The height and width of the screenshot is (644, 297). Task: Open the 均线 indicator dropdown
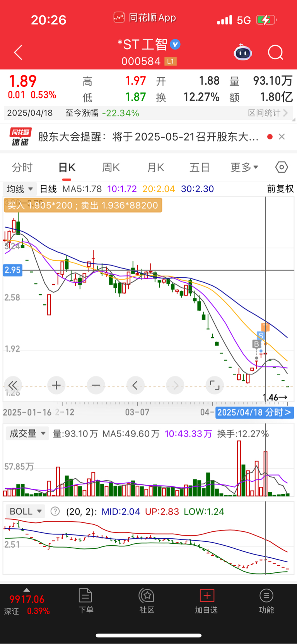click(20, 189)
